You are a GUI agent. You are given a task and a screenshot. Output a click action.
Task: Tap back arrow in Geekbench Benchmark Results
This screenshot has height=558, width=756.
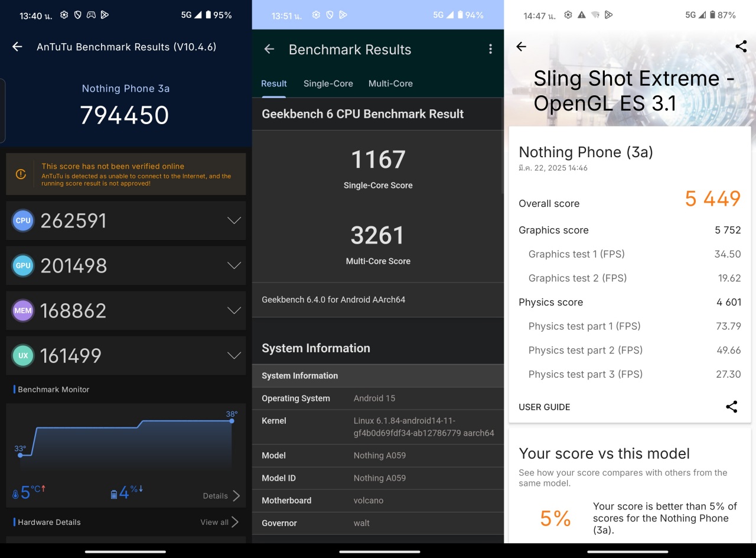pyautogui.click(x=269, y=50)
